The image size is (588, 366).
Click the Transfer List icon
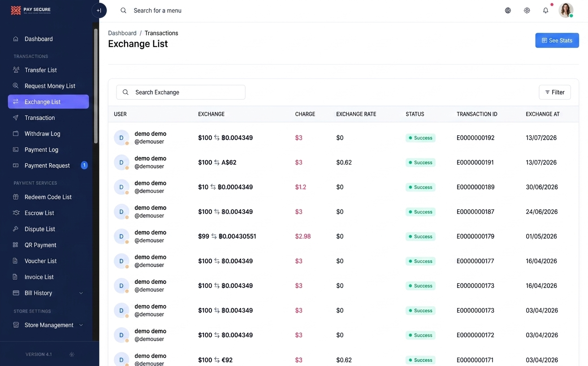(x=16, y=70)
